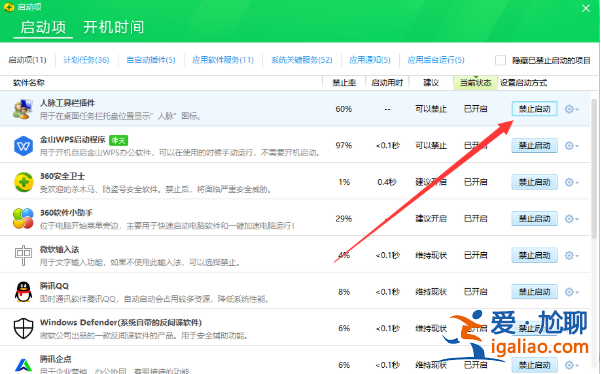Click the 360 logo in title bar

pos(9,7)
